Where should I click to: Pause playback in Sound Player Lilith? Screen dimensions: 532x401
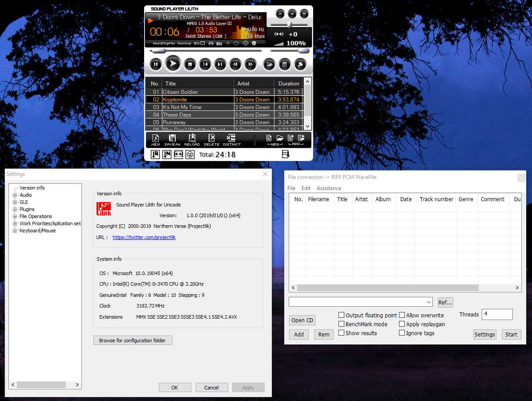156,65
